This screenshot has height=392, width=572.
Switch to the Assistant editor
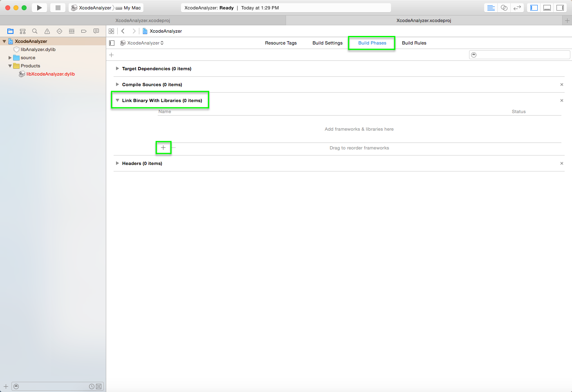(504, 8)
